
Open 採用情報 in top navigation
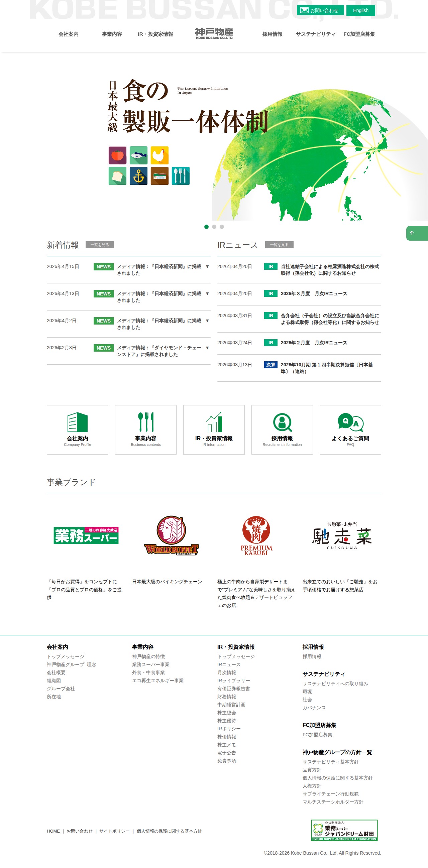pos(272,34)
